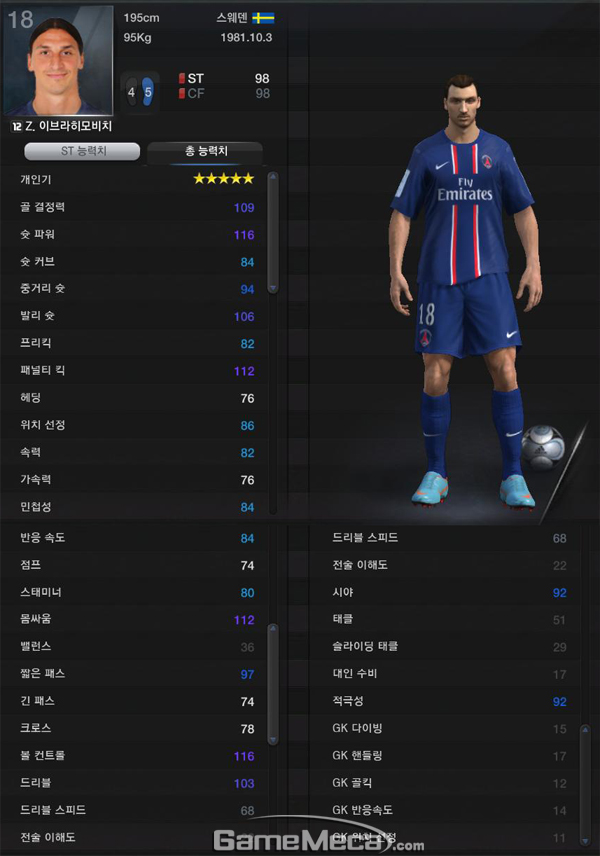Click down arrow of GK stats scrollbar
Image resolution: width=600 pixels, height=856 pixels.
click(585, 840)
